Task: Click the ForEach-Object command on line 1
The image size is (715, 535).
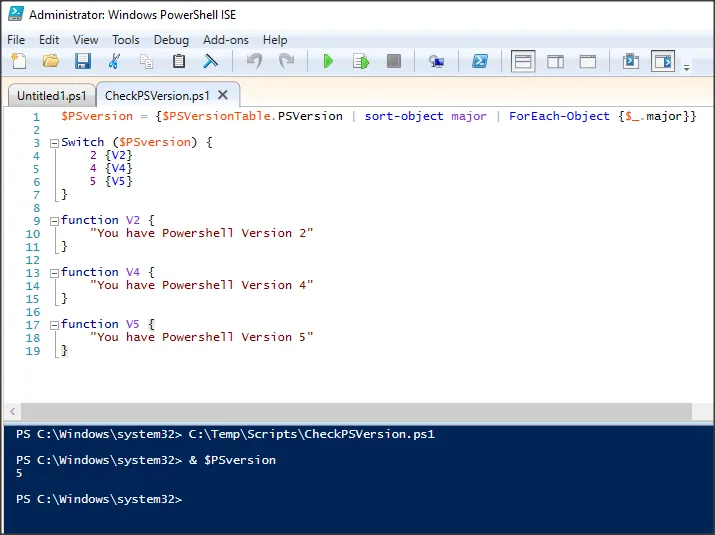Action: tap(559, 116)
